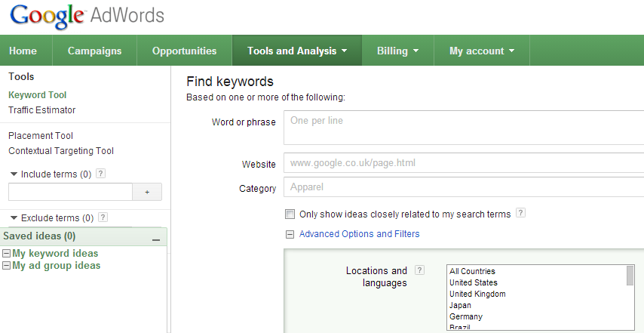Viewport: 644px width, 333px height.
Task: Open the Billing dropdown menu
Action: 397,51
